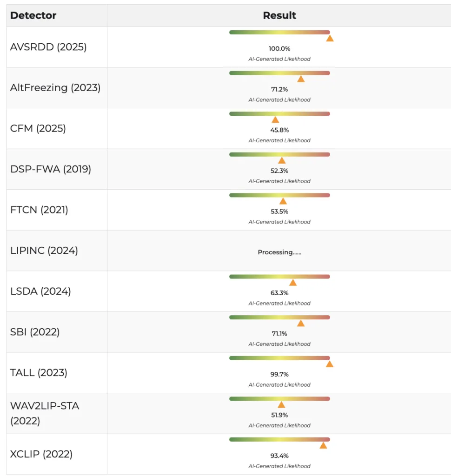
Task: Click the 93.4% XCLIP likelihood value
Action: (279, 456)
